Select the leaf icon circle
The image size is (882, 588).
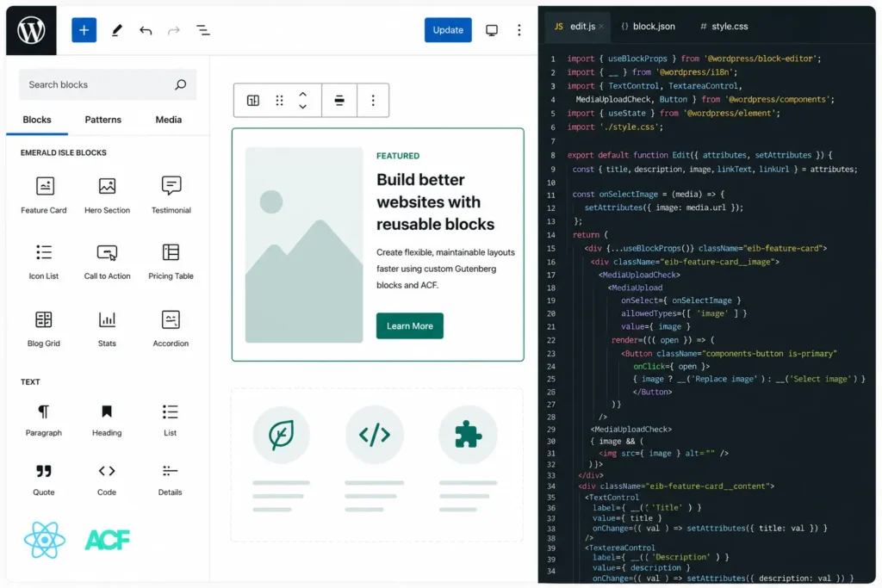(282, 435)
